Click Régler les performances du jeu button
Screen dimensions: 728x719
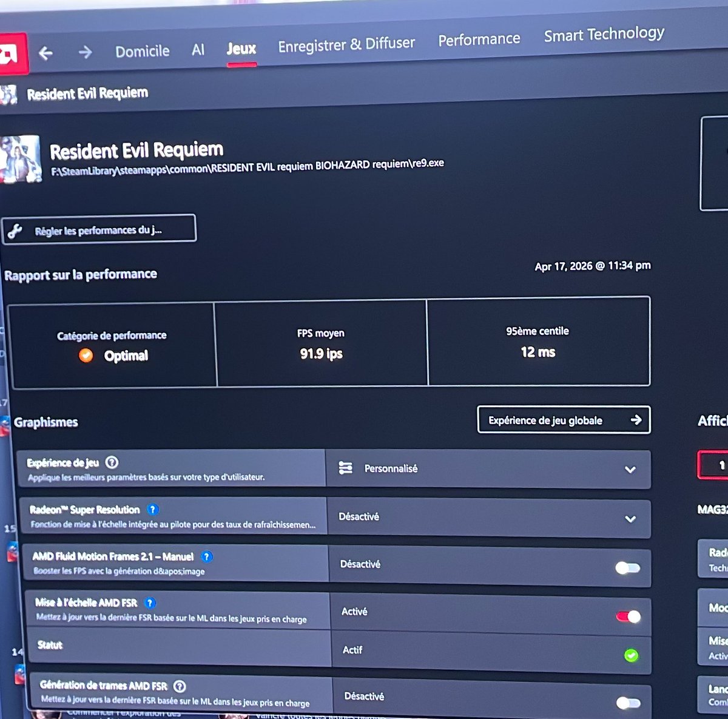point(99,229)
